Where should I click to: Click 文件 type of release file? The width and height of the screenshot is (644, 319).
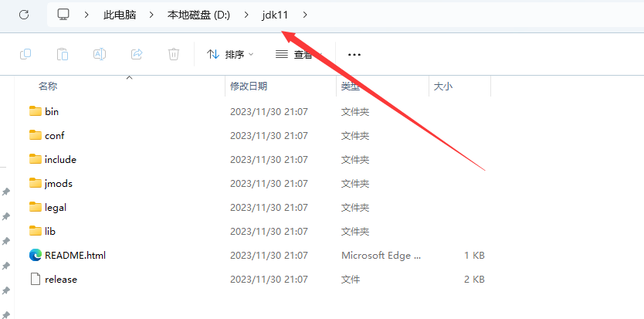(351, 279)
